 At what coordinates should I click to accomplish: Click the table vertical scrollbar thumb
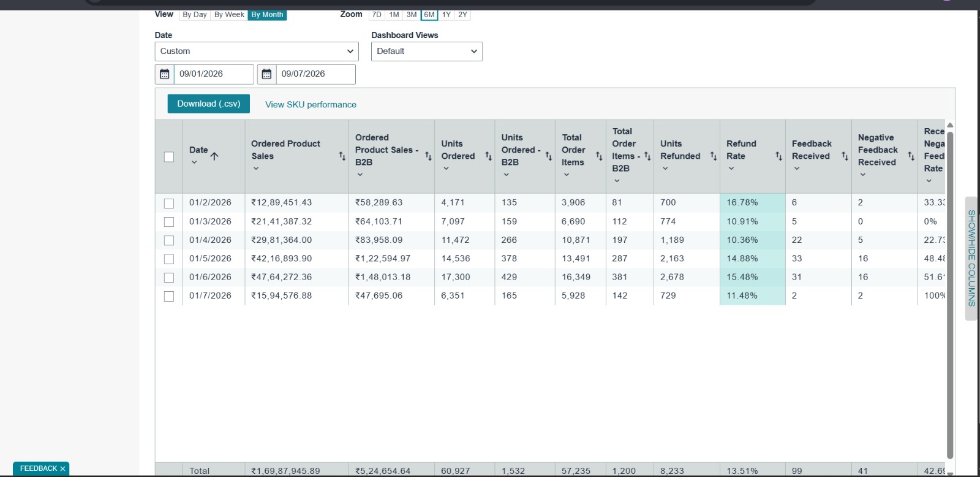coord(950,294)
